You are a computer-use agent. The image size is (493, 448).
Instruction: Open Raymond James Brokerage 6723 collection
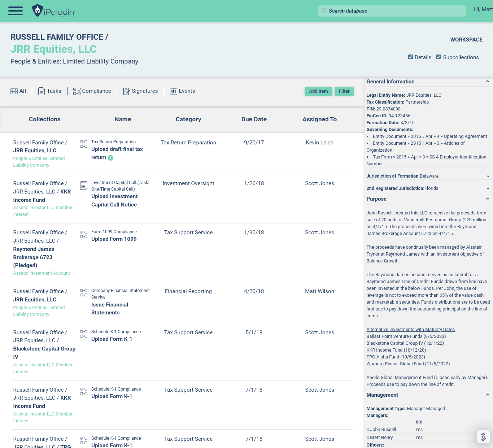point(34,257)
